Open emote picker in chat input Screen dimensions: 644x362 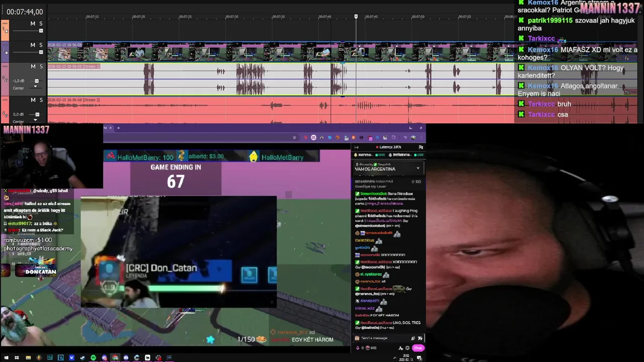[420, 338]
